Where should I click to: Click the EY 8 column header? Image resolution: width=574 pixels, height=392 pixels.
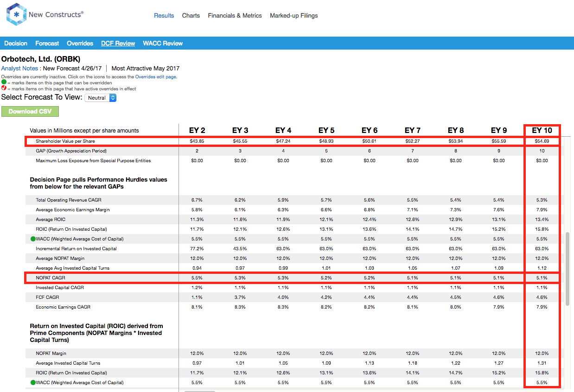pyautogui.click(x=456, y=130)
